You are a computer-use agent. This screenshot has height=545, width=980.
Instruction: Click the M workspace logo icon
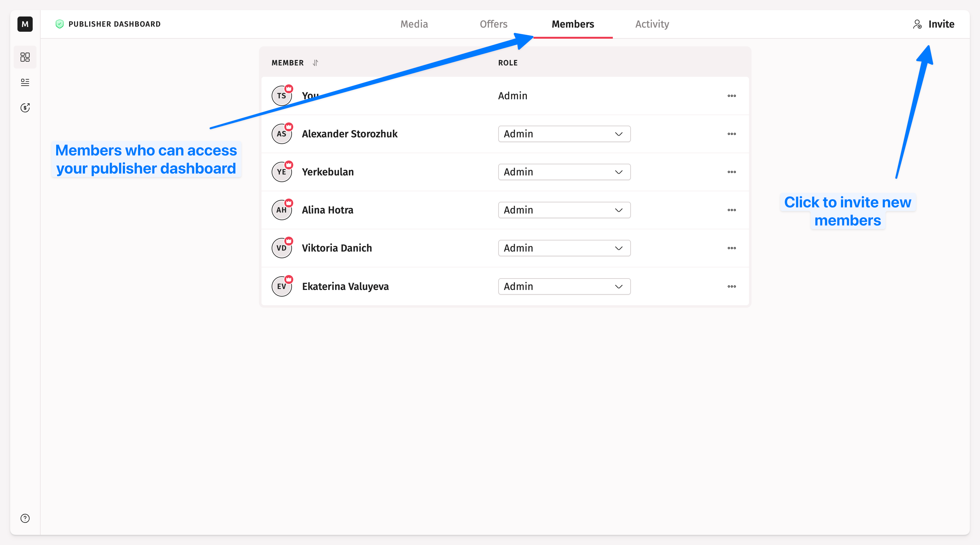tap(25, 24)
